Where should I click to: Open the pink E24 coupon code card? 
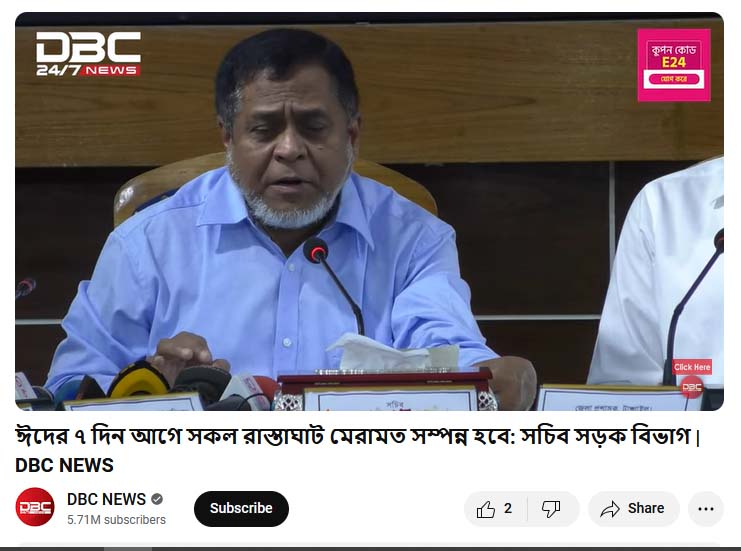(673, 65)
